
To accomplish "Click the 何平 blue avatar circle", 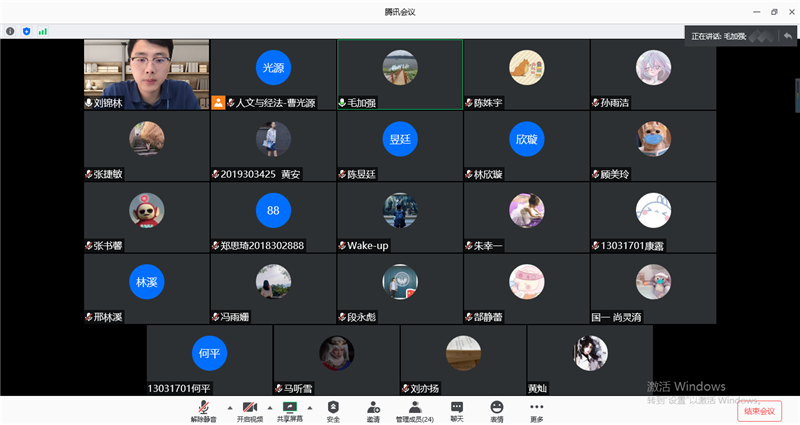I will pyautogui.click(x=210, y=353).
